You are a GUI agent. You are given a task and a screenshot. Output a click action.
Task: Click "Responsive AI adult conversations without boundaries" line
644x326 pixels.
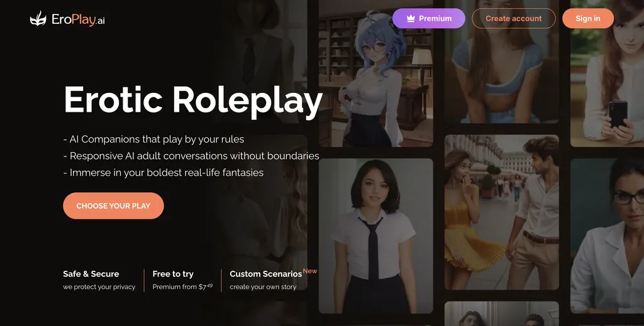click(x=191, y=156)
